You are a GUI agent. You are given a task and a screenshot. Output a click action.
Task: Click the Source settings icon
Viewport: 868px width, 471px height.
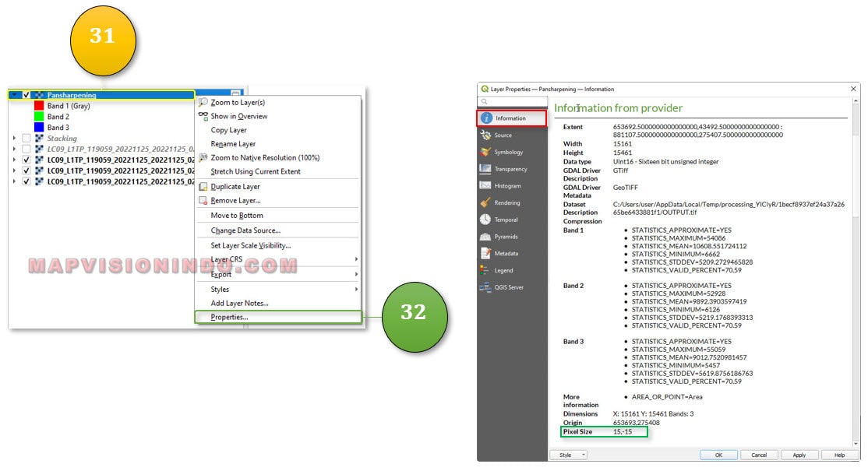click(486, 135)
